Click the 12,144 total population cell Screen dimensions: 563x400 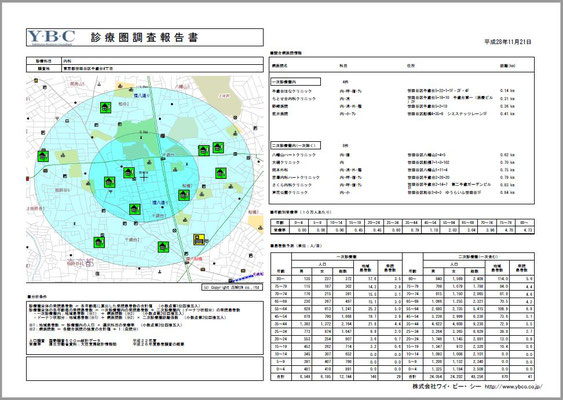point(342,377)
